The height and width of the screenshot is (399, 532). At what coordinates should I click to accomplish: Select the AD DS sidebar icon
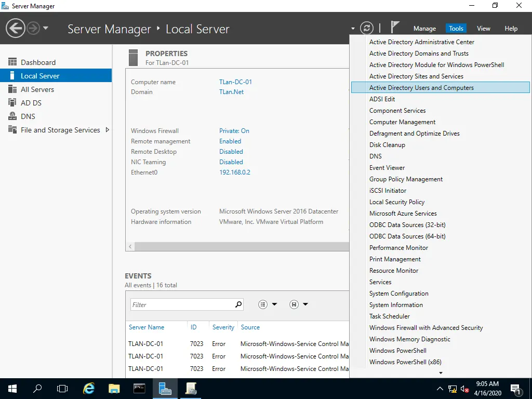[12, 103]
